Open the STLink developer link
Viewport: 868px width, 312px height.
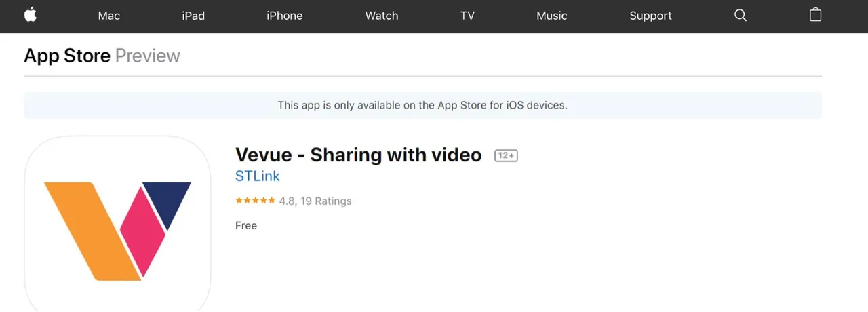258,176
